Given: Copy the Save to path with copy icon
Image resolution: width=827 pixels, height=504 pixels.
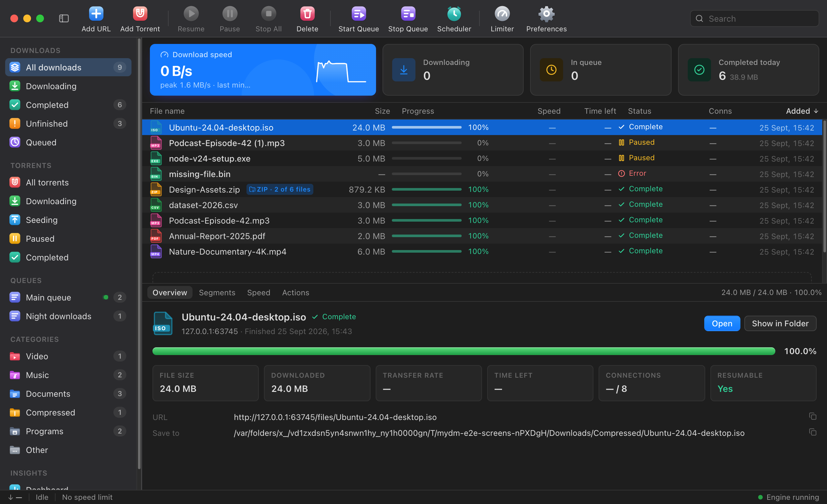Looking at the screenshot, I should (812, 432).
